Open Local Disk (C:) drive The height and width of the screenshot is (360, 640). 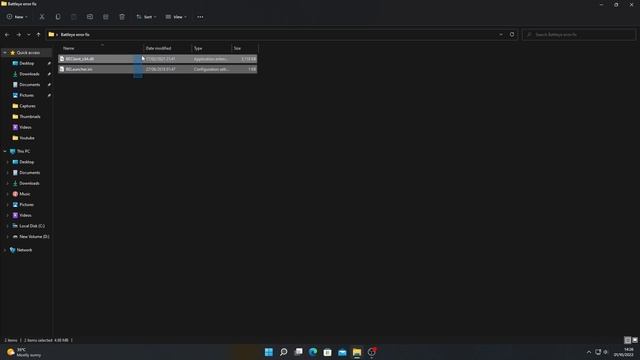point(32,226)
